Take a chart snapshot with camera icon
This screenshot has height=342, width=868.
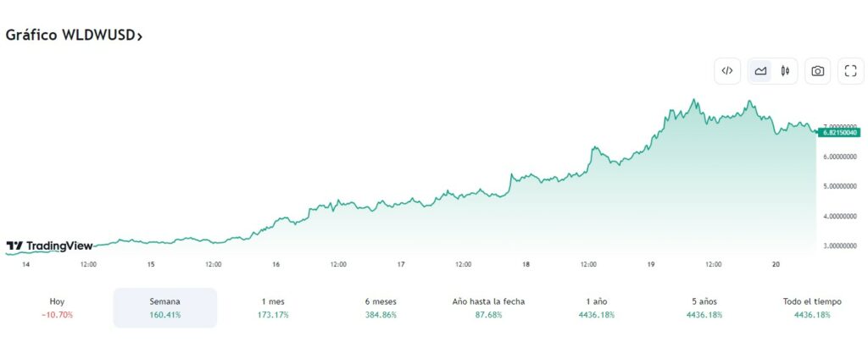818,71
